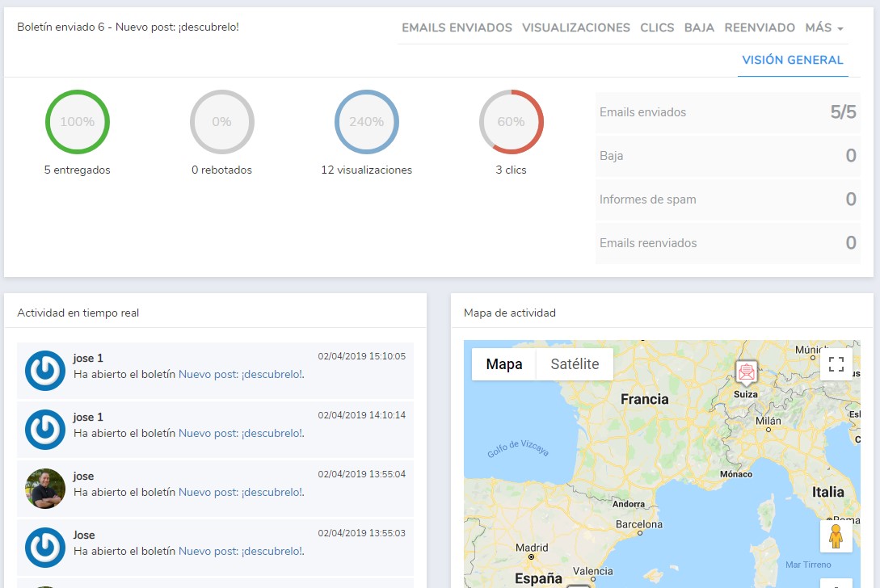This screenshot has width=880, height=588.
Task: Select the BAJA tab
Action: [x=699, y=27]
